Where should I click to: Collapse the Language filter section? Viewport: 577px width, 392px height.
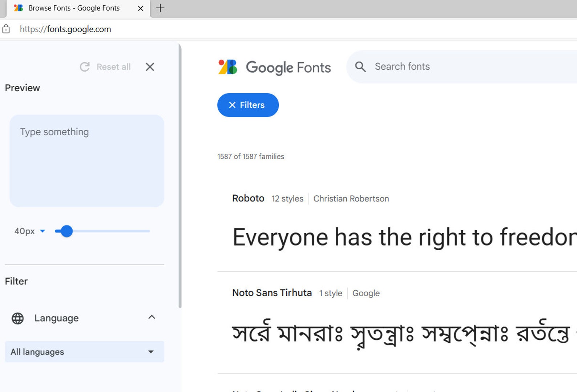coord(152,317)
